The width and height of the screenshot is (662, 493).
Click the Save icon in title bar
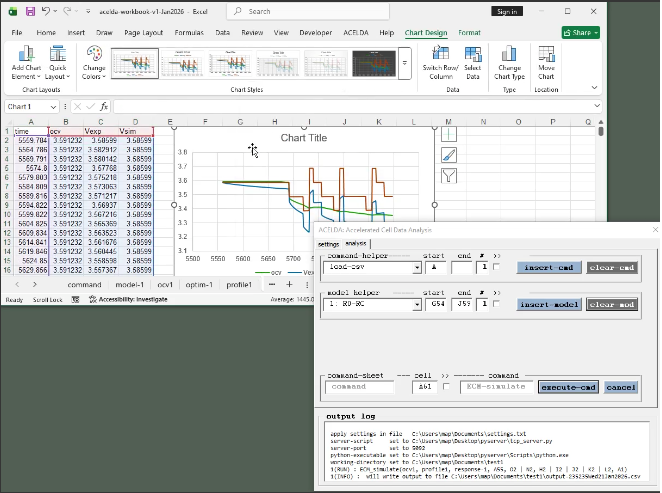pos(31,11)
